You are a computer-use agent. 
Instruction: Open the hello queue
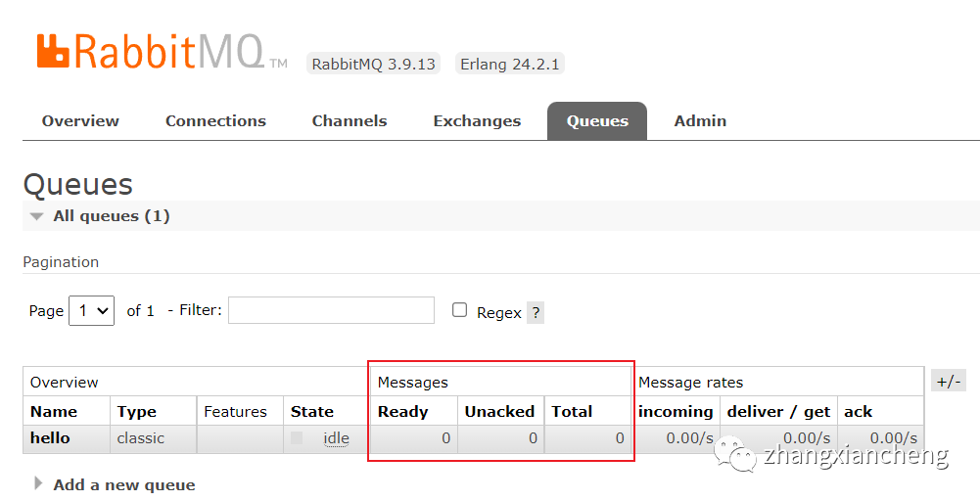coord(50,438)
